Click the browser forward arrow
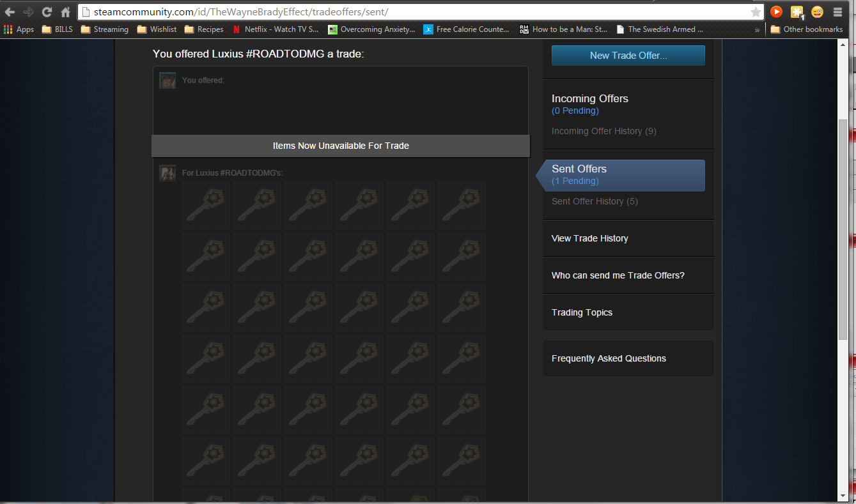856x504 pixels. [x=28, y=12]
